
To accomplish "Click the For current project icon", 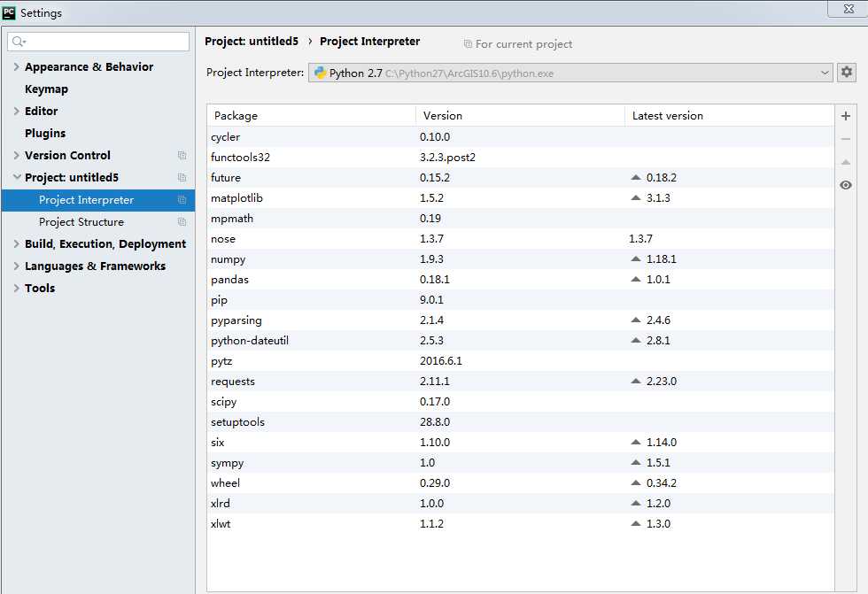I will click(468, 43).
